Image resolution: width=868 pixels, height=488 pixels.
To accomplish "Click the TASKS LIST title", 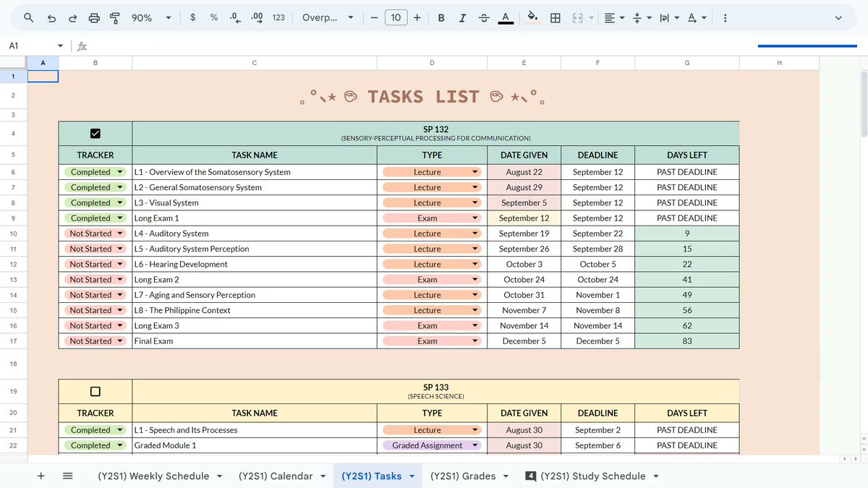I will click(423, 97).
